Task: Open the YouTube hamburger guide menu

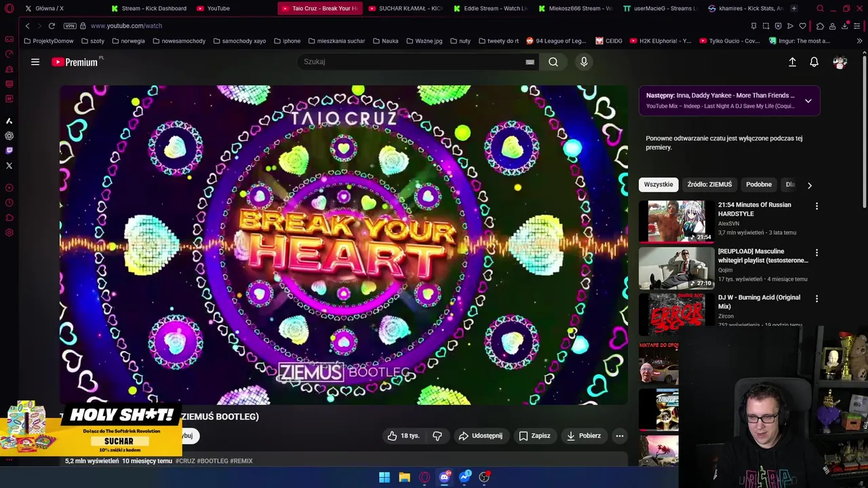Action: coord(35,62)
